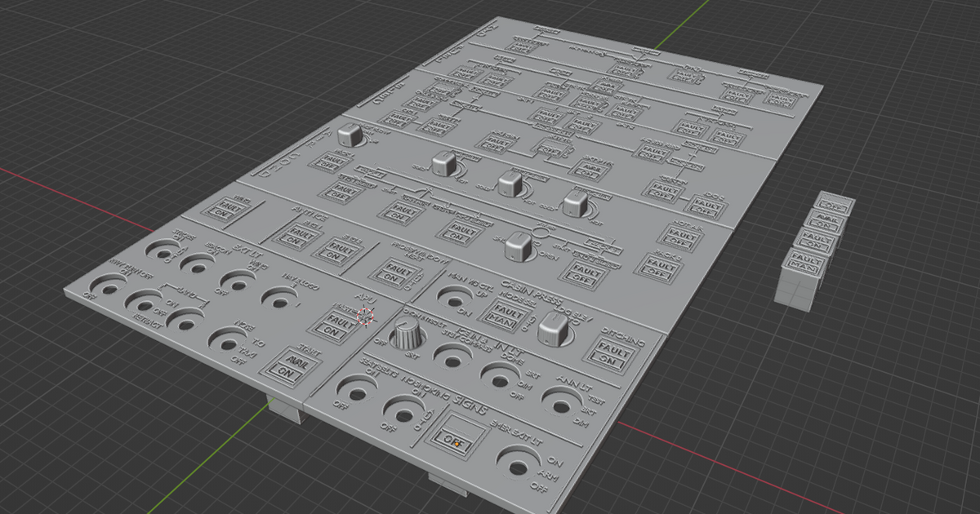Click the HOT AIR FAULT/OFF button

pyautogui.click(x=680, y=235)
